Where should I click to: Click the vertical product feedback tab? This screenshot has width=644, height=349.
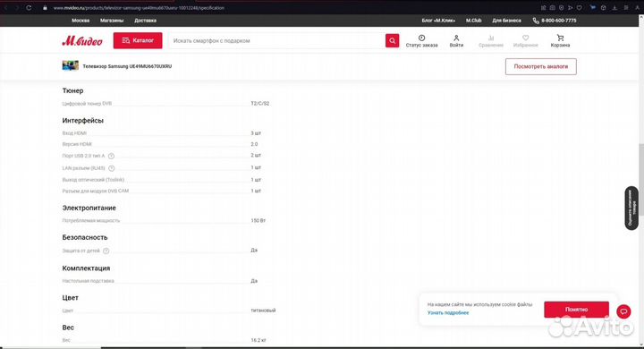[631, 208]
